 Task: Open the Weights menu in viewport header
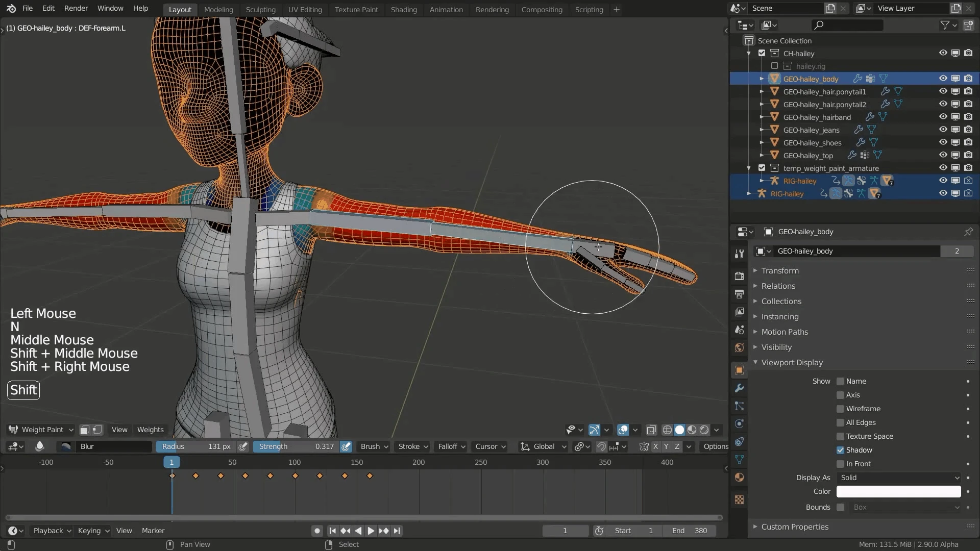[150, 430]
